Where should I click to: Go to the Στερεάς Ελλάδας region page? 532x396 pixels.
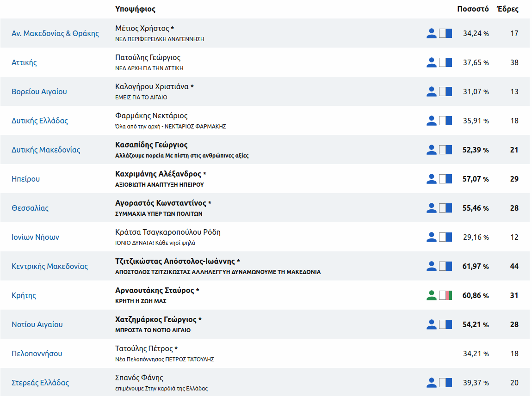(40, 383)
